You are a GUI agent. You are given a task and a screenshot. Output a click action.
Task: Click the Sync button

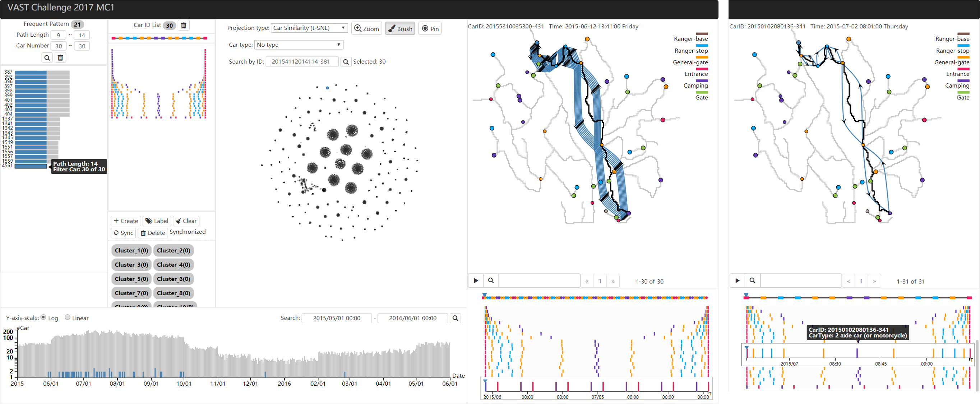(123, 233)
